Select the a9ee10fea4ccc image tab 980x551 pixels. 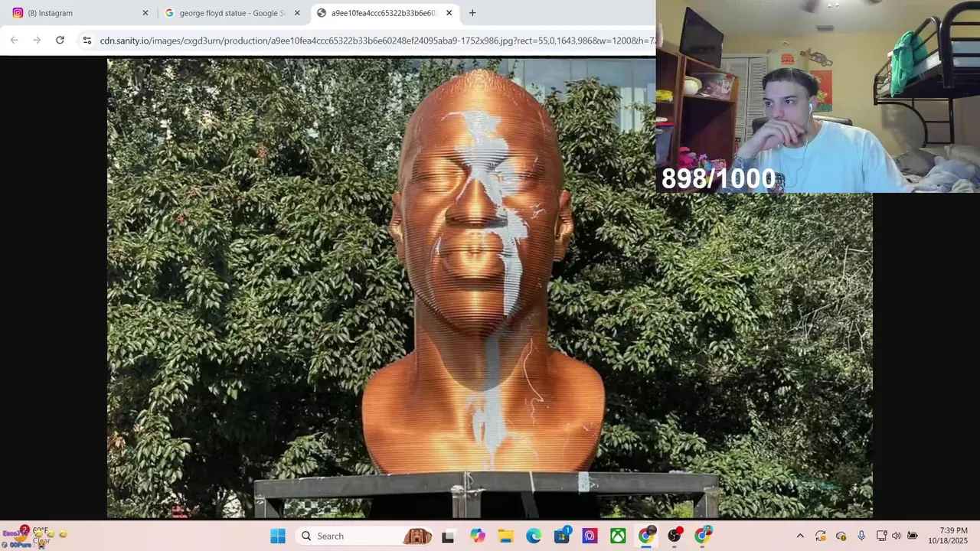click(383, 13)
